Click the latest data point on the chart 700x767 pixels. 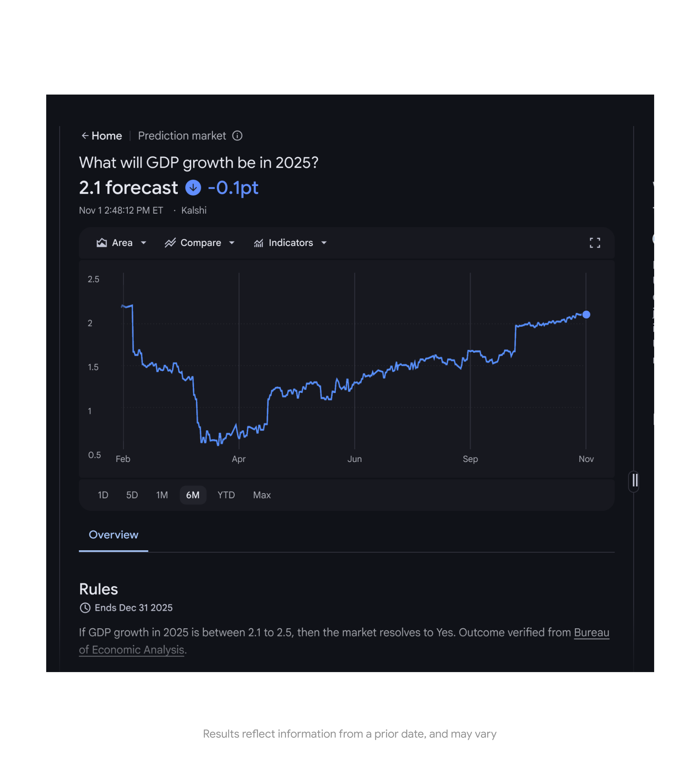586,315
